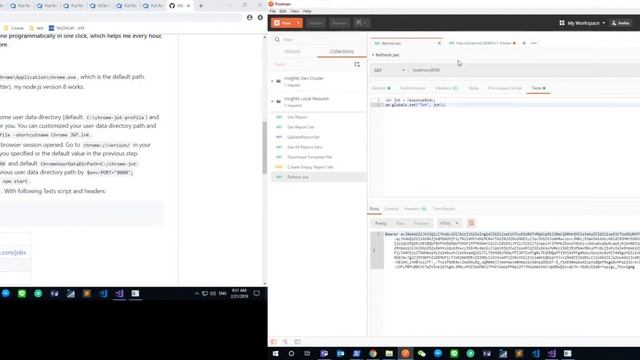Click the Runner button in Postman header
The width and height of the screenshot is (640, 360).
coord(339,23)
